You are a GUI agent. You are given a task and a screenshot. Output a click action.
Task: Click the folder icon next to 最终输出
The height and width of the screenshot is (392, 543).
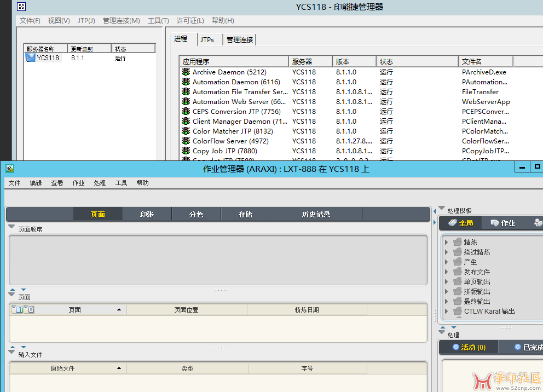tap(458, 301)
